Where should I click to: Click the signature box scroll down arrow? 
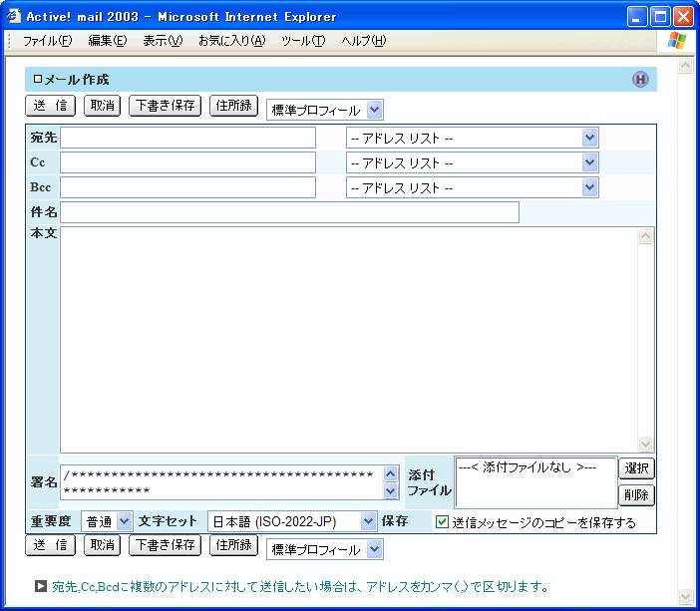point(391,491)
